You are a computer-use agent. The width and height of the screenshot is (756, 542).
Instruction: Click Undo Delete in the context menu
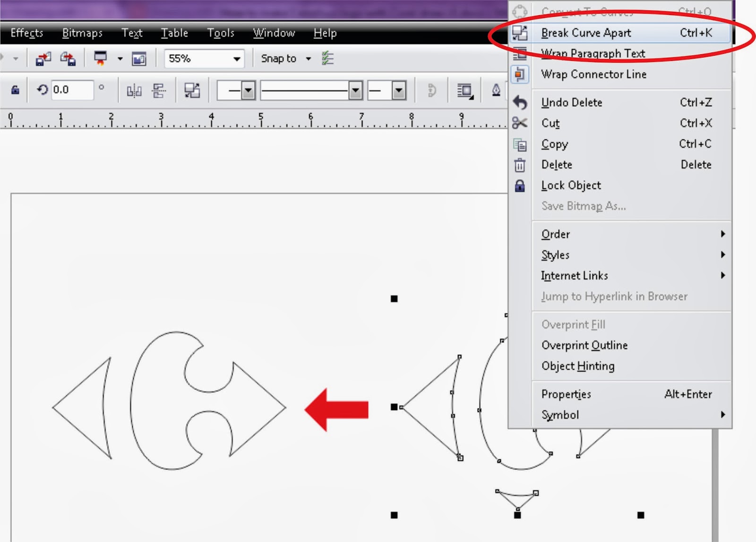coord(572,102)
